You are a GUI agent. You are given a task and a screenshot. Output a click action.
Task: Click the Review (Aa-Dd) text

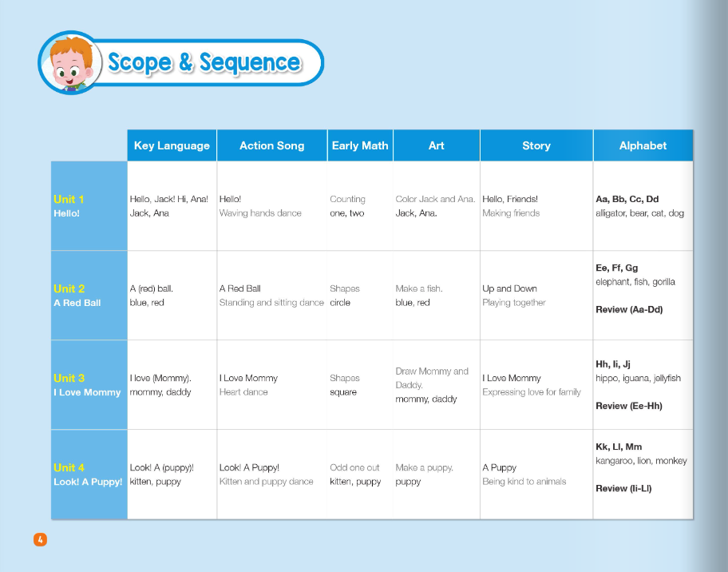pyautogui.click(x=629, y=309)
